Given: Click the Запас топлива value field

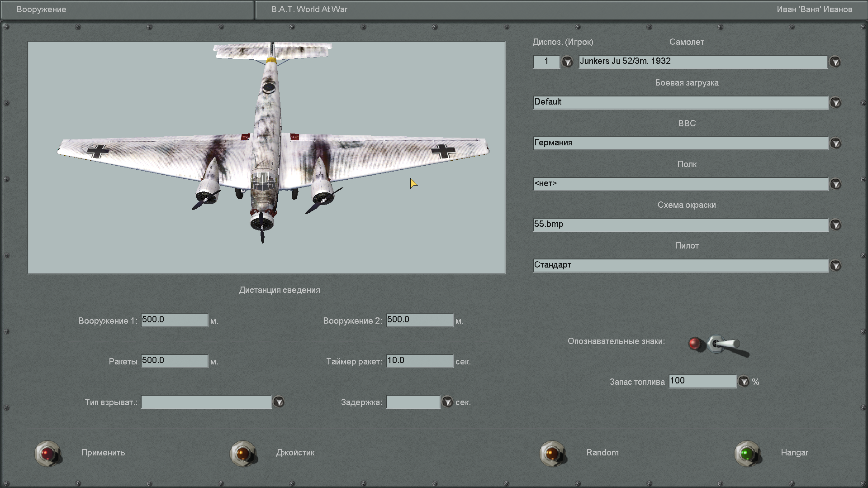Looking at the screenshot, I should pos(702,381).
